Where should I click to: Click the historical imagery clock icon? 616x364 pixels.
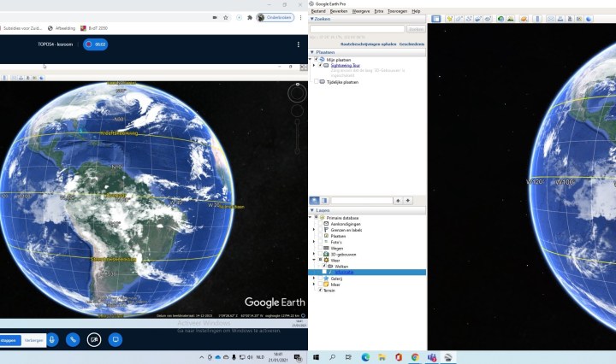tap(500, 19)
